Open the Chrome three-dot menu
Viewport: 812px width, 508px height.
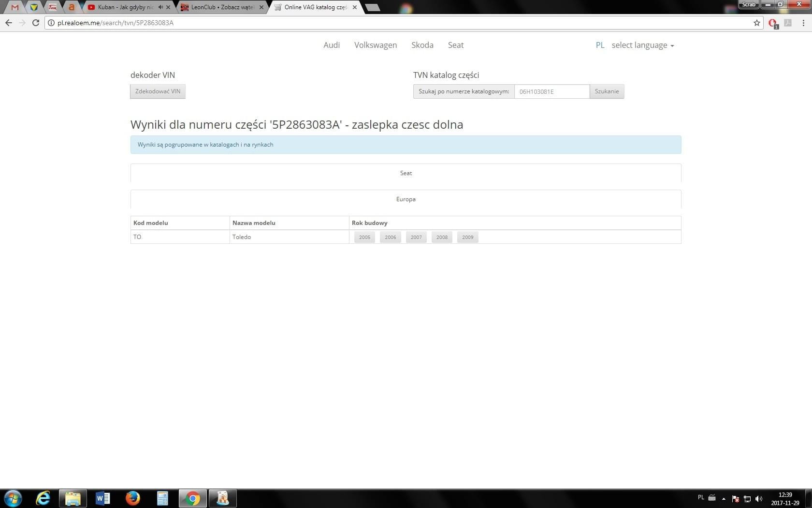point(804,23)
